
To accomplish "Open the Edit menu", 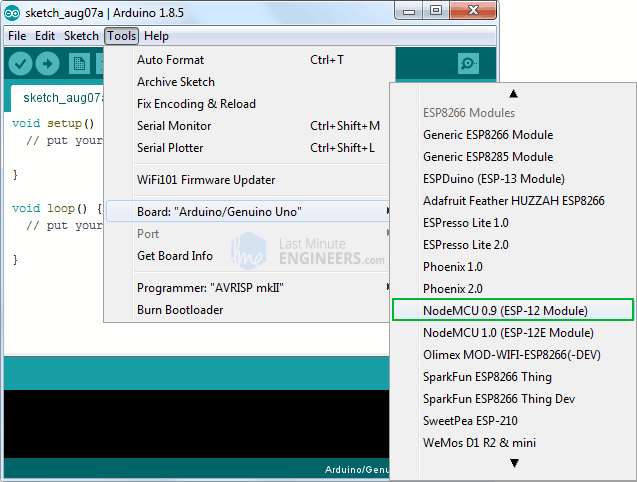I will tap(45, 36).
